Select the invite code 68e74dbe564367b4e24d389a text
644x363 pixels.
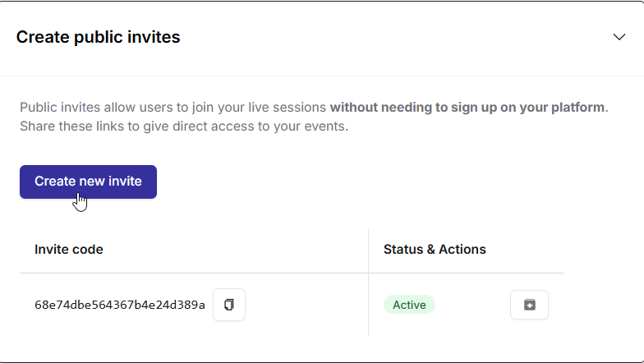(120, 305)
